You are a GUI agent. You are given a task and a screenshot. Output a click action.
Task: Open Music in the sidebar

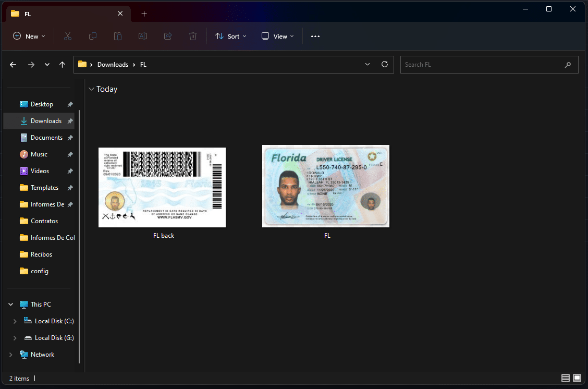[x=39, y=154]
